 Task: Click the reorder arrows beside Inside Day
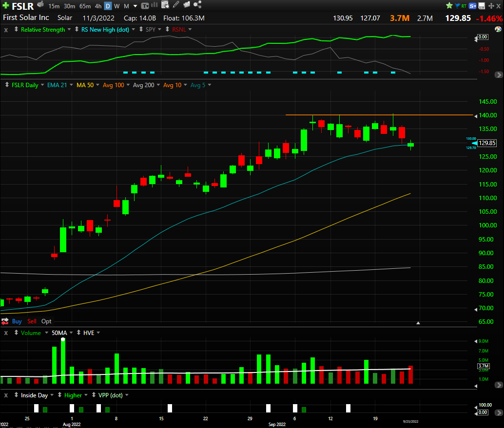click(x=16, y=395)
